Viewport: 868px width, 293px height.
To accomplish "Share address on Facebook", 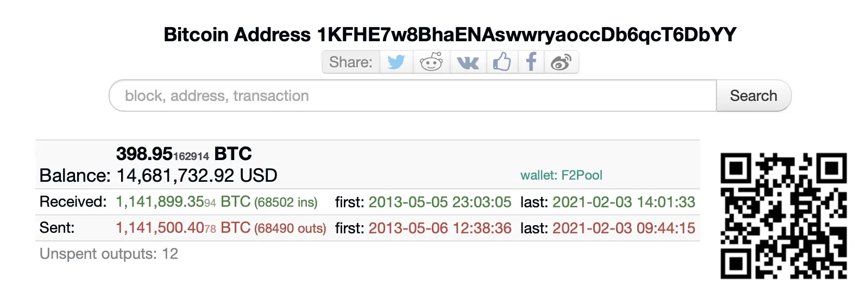I will pos(531,62).
